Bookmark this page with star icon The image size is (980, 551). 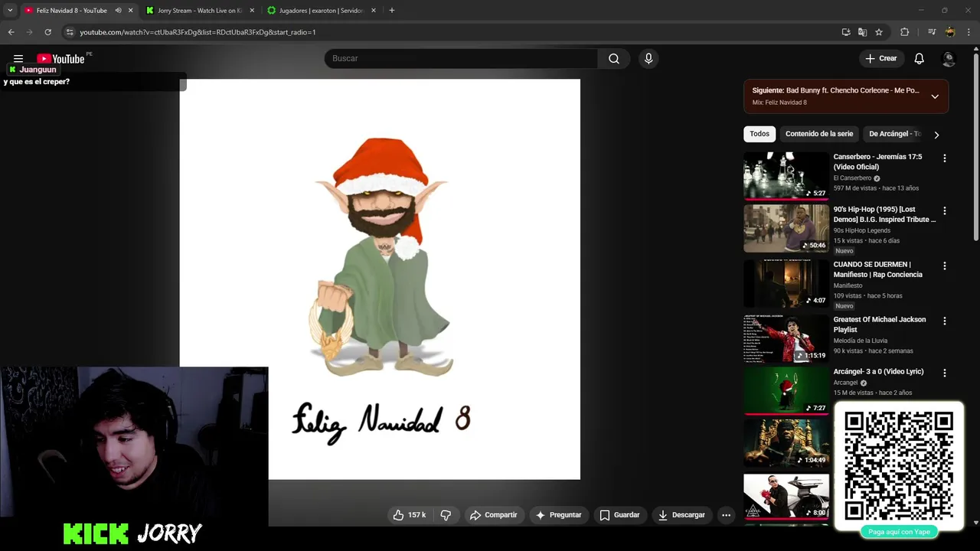click(879, 32)
